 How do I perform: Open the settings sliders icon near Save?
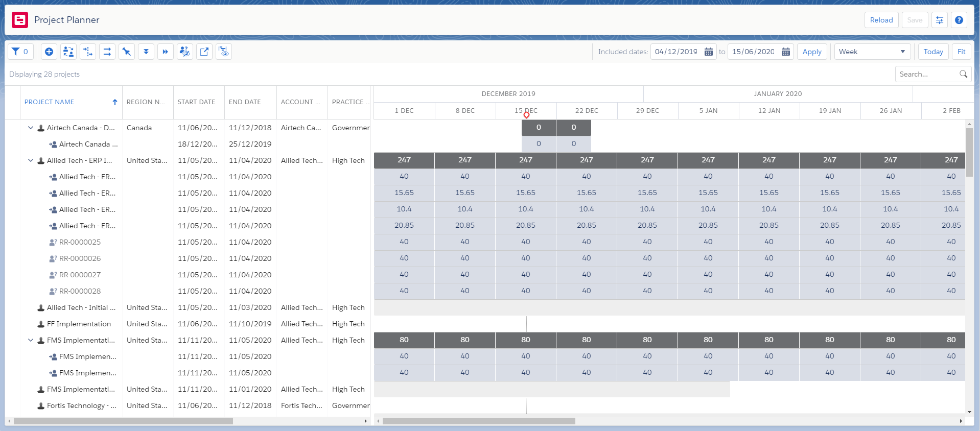tap(939, 20)
